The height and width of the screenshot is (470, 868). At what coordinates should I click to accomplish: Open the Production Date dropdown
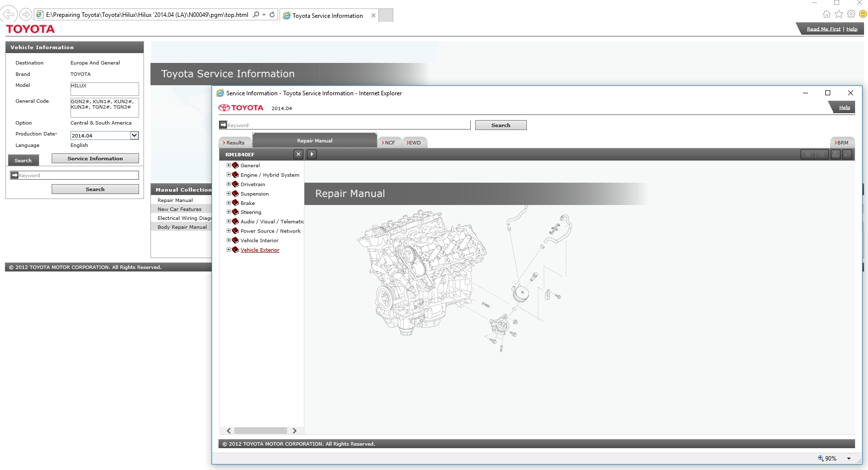(134, 135)
